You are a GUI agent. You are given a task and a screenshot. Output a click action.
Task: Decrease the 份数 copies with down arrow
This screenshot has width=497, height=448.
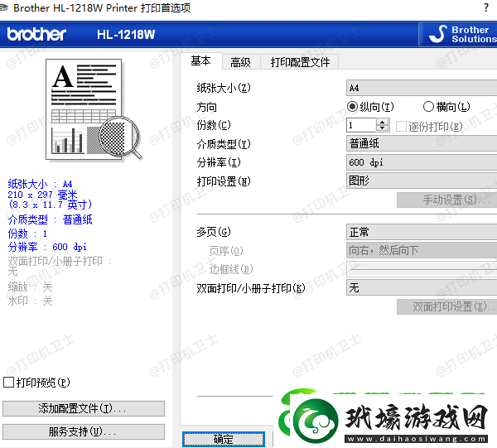tap(383, 128)
